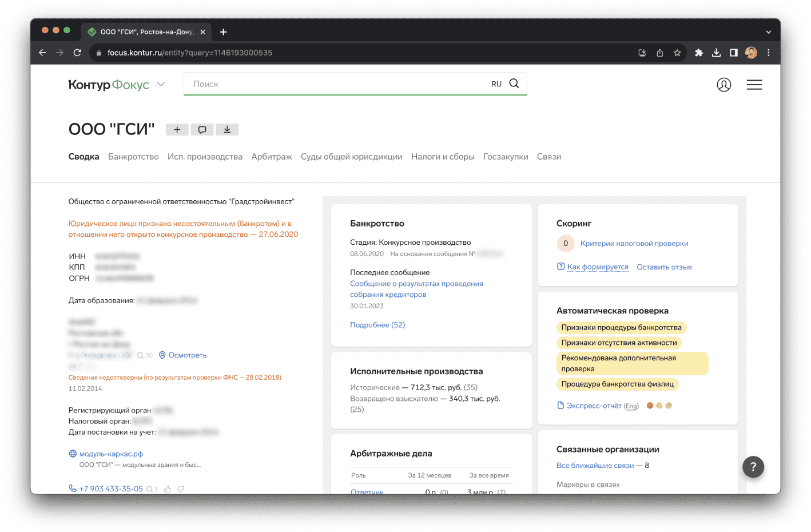811x532 pixels.
Task: Open the comment icon beside the company name
Action: pos(202,130)
